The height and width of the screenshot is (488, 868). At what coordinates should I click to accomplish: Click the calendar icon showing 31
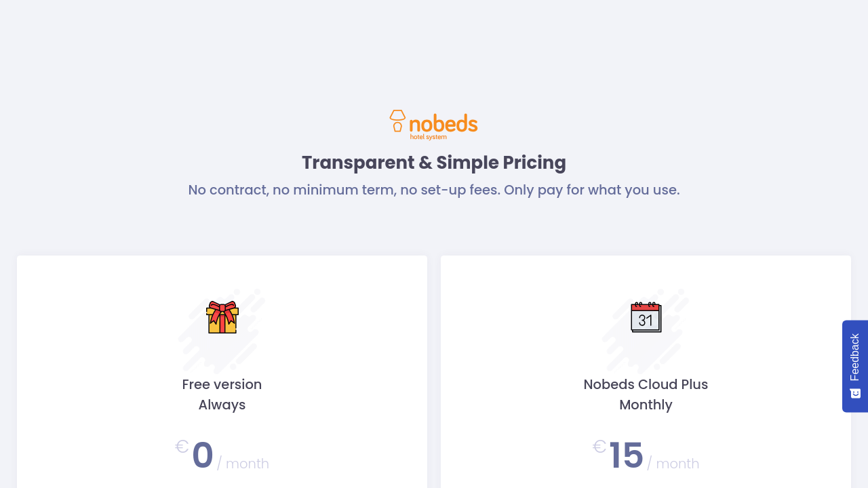[645, 317]
